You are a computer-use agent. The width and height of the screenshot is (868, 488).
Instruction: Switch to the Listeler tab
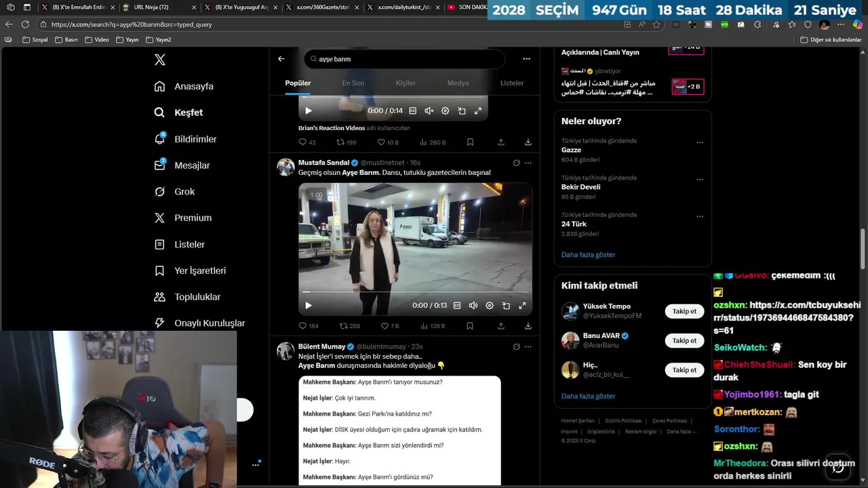coord(512,83)
